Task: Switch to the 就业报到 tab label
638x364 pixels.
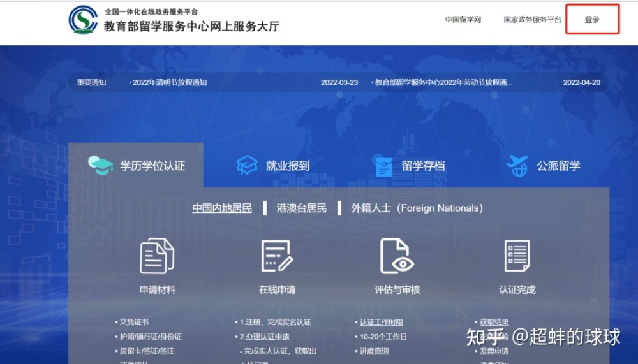Action: pyautogui.click(x=288, y=166)
